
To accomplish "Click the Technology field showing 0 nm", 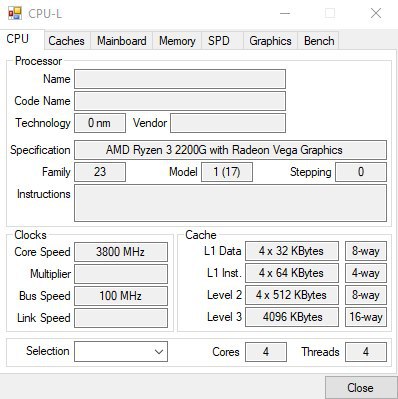I will point(100,123).
